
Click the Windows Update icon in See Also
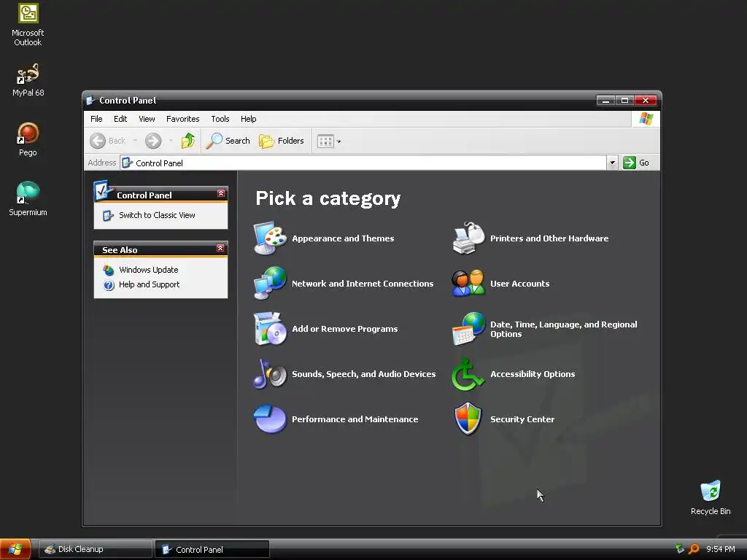pyautogui.click(x=109, y=270)
